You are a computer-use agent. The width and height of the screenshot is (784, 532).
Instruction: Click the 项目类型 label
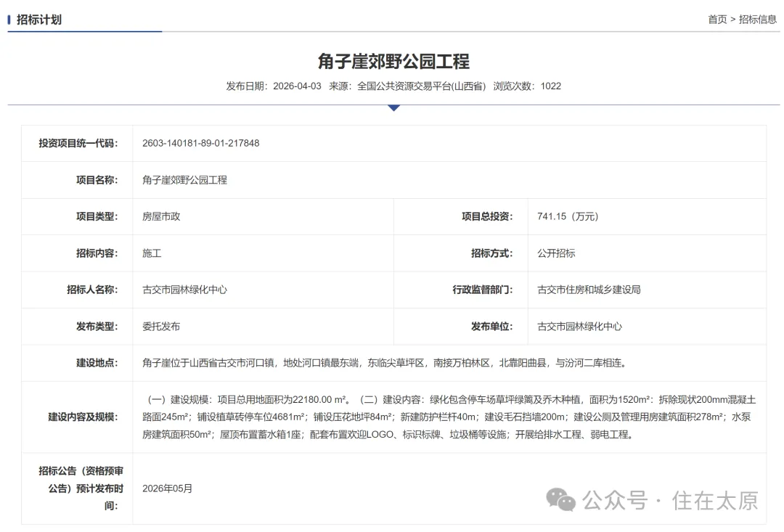coord(97,216)
